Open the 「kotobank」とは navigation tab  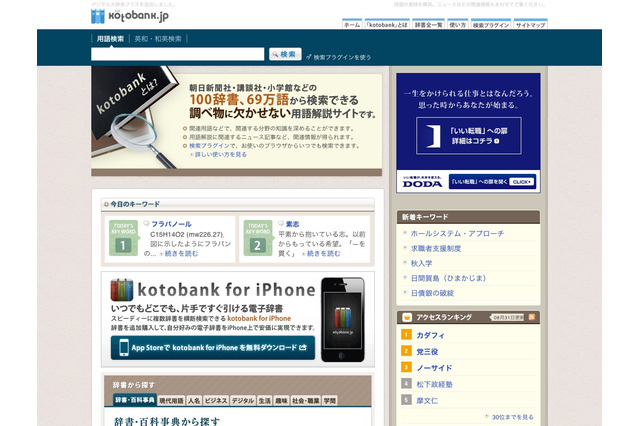(387, 24)
